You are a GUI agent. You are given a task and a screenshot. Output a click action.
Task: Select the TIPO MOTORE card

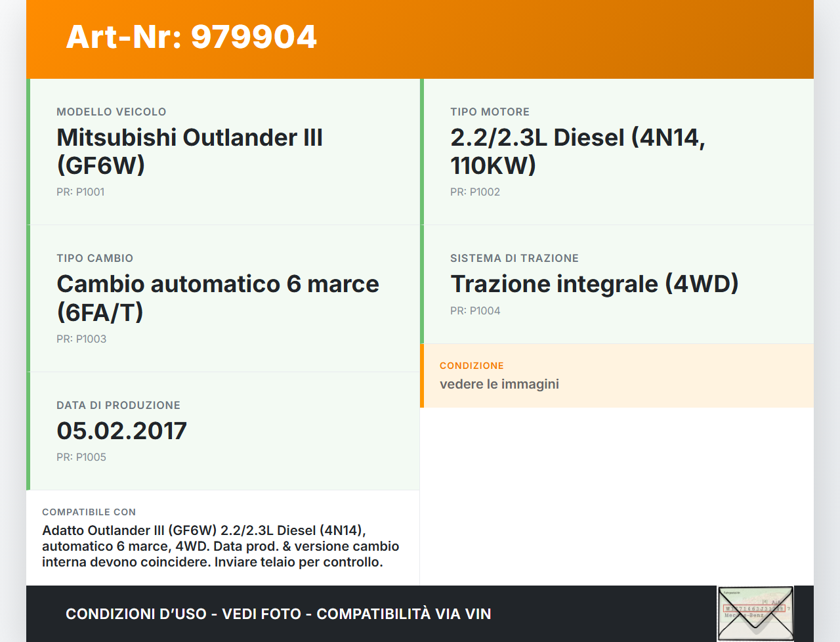(x=617, y=151)
